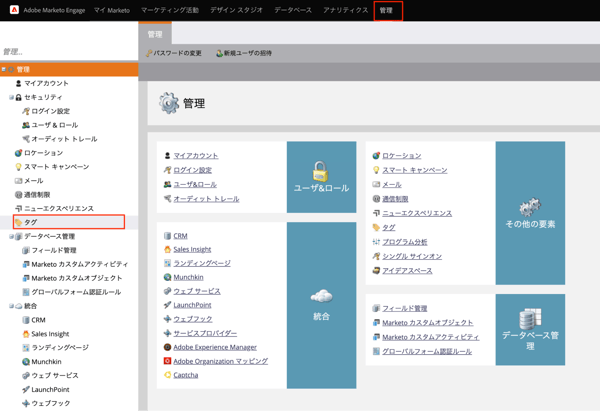Image resolution: width=600 pixels, height=411 pixels.
Task: Select the 管理 tab above the toolbar
Action: (155, 34)
